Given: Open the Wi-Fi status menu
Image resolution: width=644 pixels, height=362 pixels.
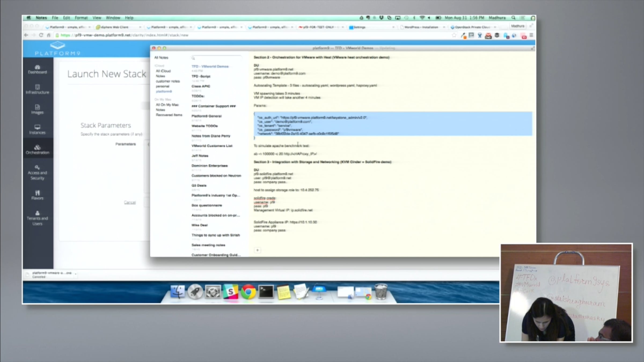Looking at the screenshot, I should (422, 18).
